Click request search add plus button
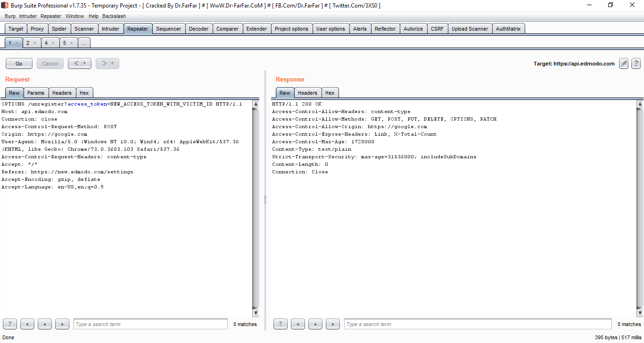This screenshot has height=343, width=644. click(45, 324)
